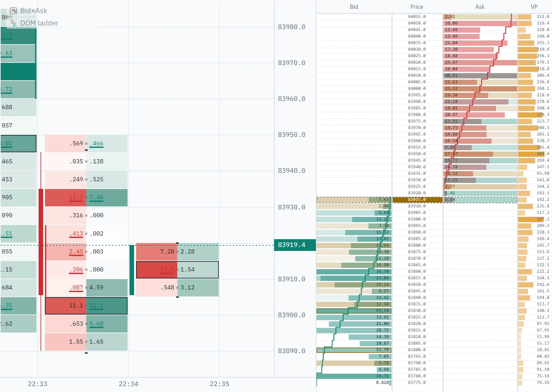
Task: Click the DOM ladder legend icon
Action: (x=13, y=23)
